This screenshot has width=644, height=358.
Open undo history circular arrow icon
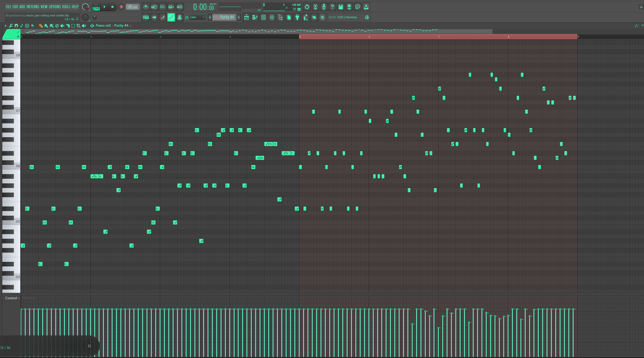(x=307, y=7)
